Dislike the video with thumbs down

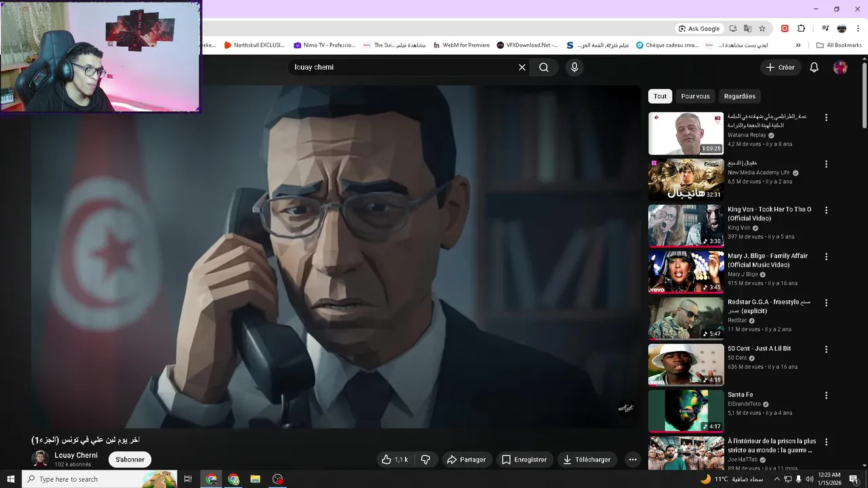[x=426, y=460]
